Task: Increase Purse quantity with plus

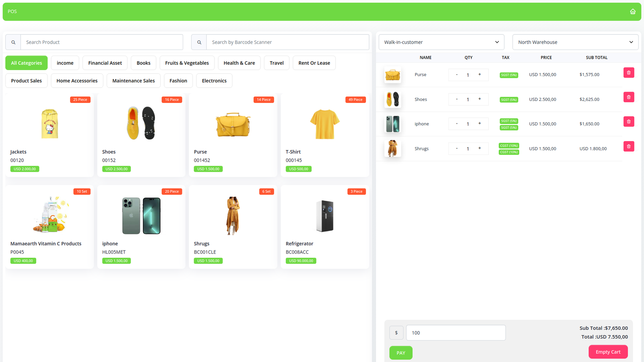Action: tap(479, 74)
